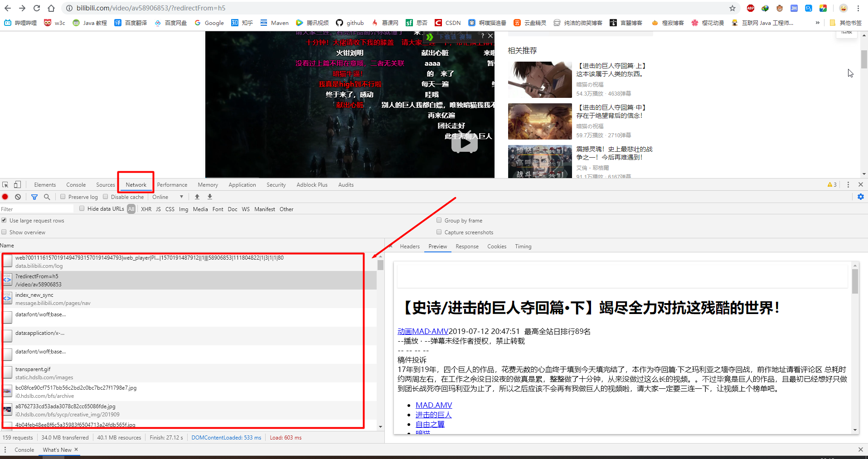
Task: Click the 进击的巨人 link in preview
Action: pos(434,415)
